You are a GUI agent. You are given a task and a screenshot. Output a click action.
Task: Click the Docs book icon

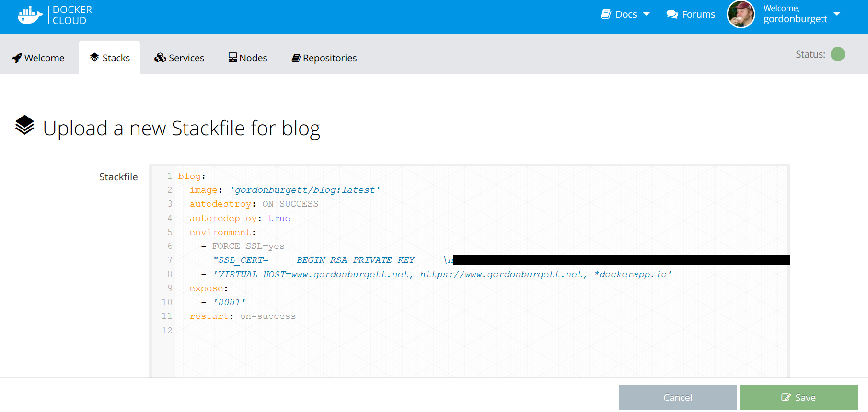point(606,14)
